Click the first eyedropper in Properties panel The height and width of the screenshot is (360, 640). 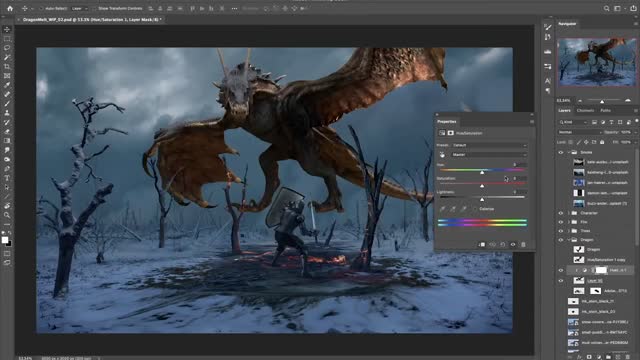tap(442, 209)
